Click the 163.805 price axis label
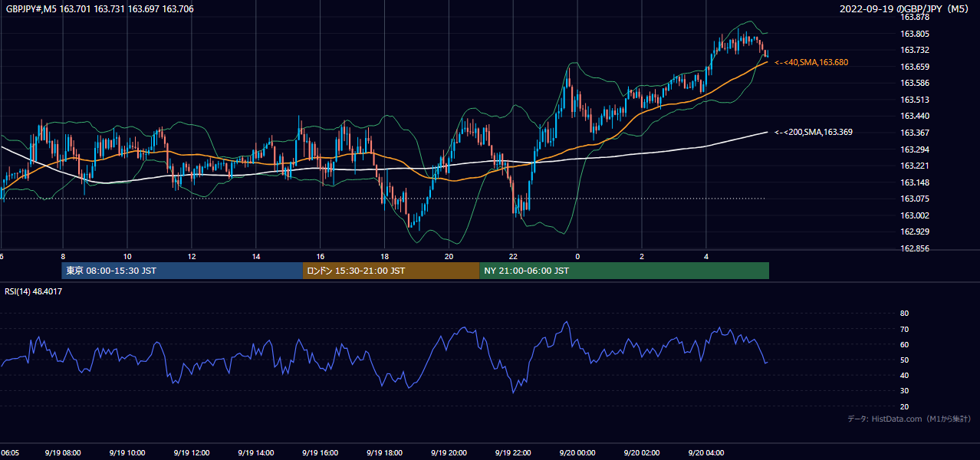 (914, 34)
